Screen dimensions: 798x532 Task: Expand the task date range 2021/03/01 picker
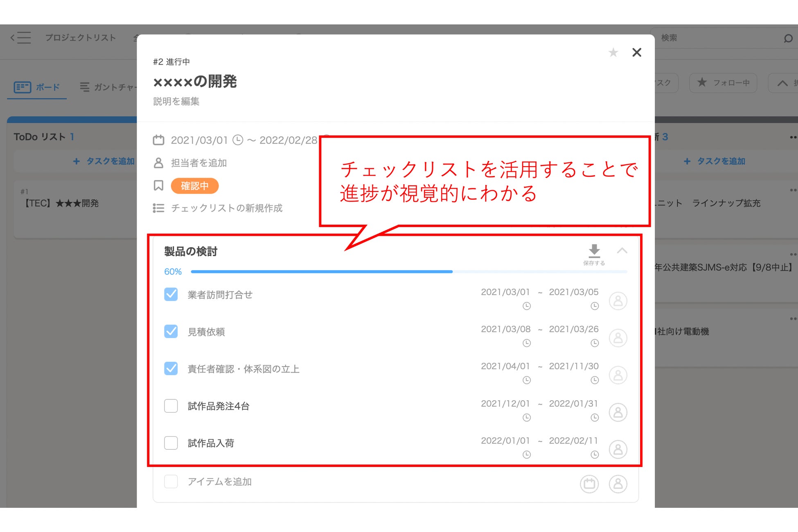click(199, 140)
